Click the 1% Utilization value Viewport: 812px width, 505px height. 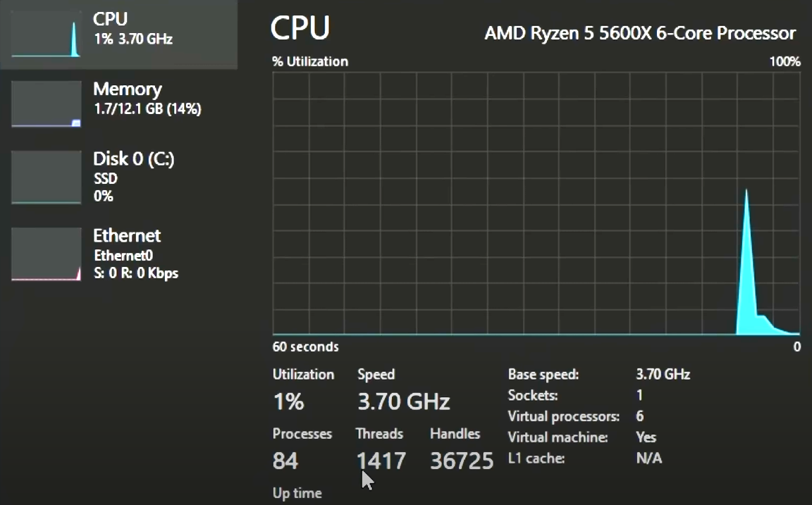coord(288,401)
